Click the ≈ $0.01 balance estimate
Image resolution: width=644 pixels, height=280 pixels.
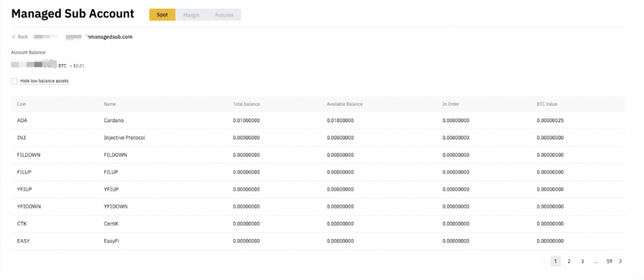pyautogui.click(x=77, y=65)
